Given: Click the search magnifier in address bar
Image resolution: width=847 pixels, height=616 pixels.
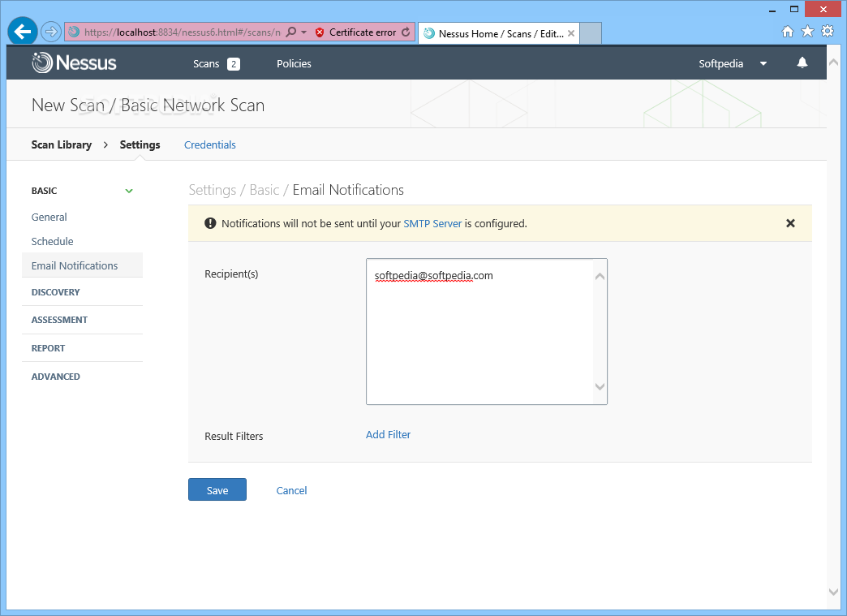Looking at the screenshot, I should pos(291,32).
